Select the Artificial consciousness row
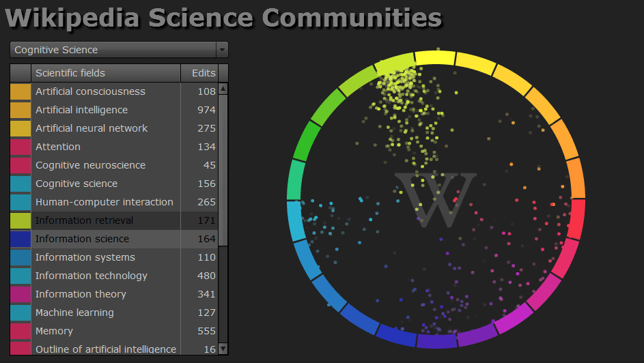 114,91
